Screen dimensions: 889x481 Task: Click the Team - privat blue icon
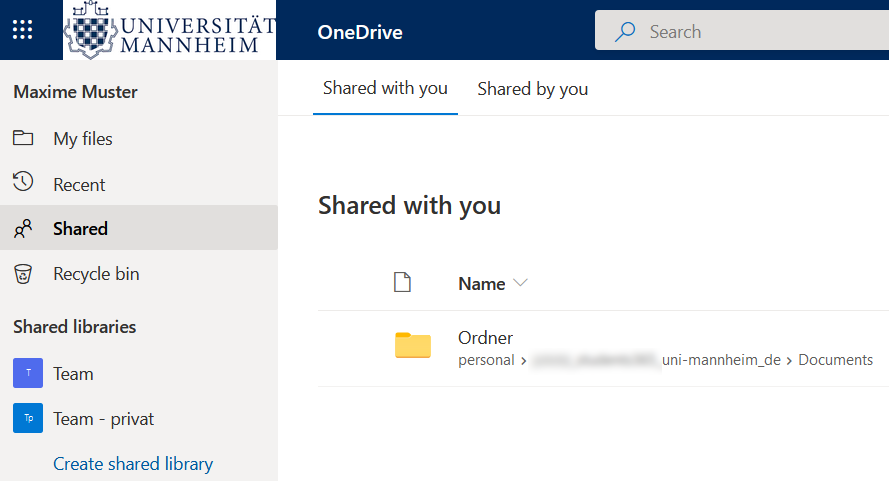(x=28, y=418)
